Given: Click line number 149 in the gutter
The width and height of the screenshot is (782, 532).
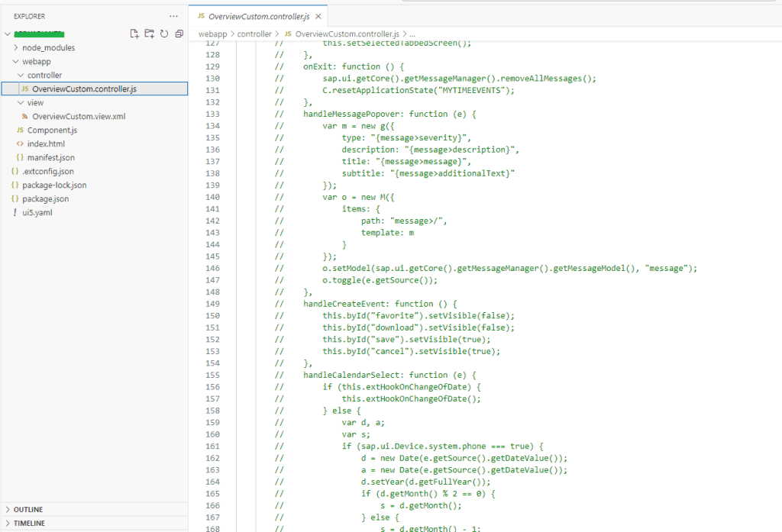Looking at the screenshot, I should pyautogui.click(x=212, y=304).
